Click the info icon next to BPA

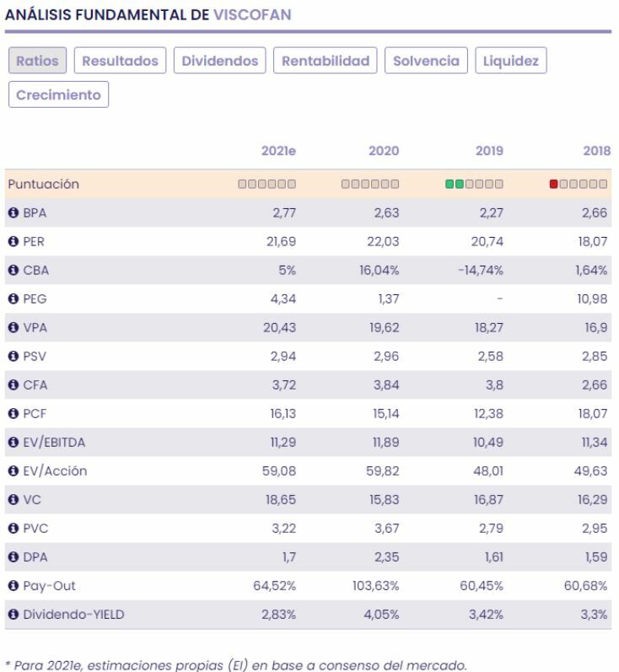pyautogui.click(x=13, y=212)
